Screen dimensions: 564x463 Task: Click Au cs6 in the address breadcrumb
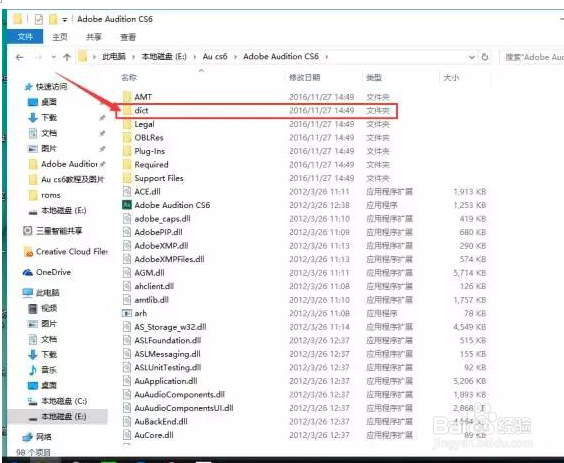(x=215, y=56)
